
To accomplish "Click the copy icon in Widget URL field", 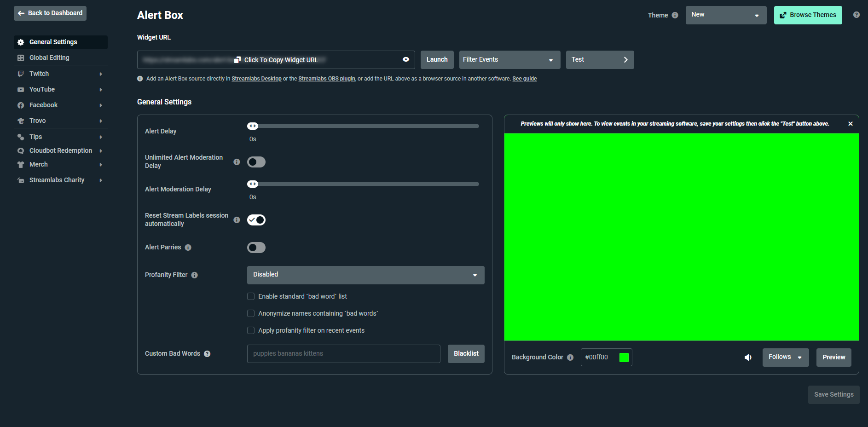I will pos(237,60).
